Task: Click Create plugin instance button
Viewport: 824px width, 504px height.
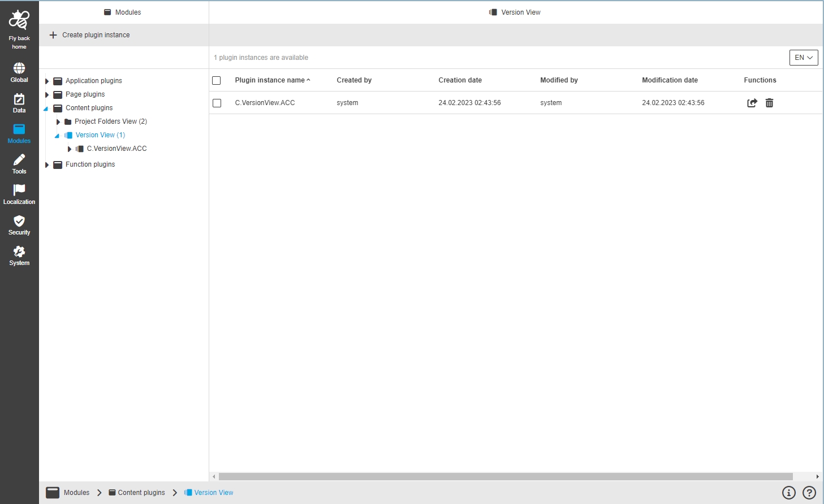Action: (x=90, y=35)
